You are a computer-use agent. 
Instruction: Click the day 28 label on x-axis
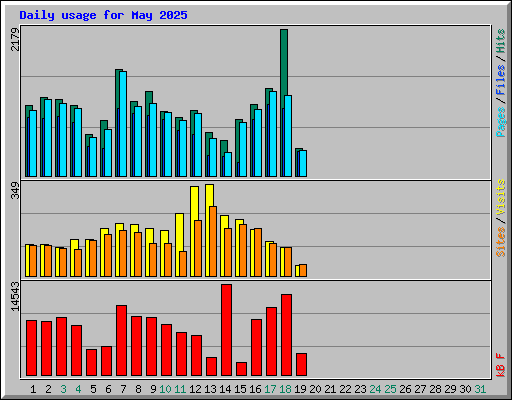pos(435,389)
